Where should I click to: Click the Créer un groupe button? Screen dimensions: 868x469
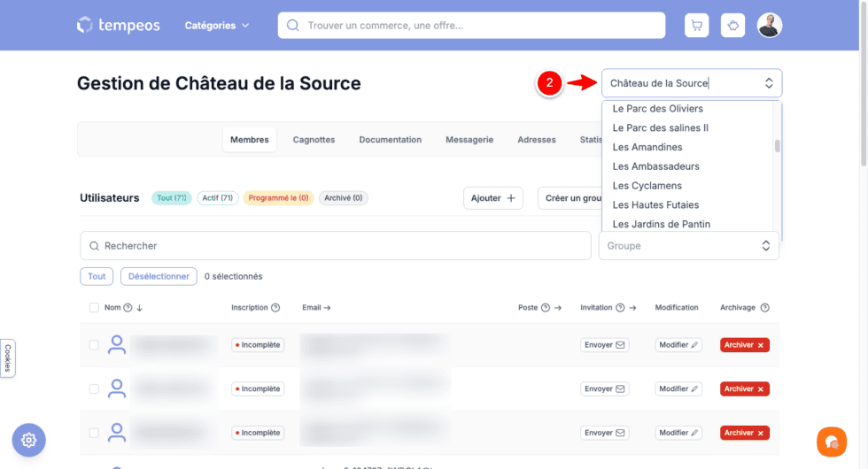(x=570, y=198)
